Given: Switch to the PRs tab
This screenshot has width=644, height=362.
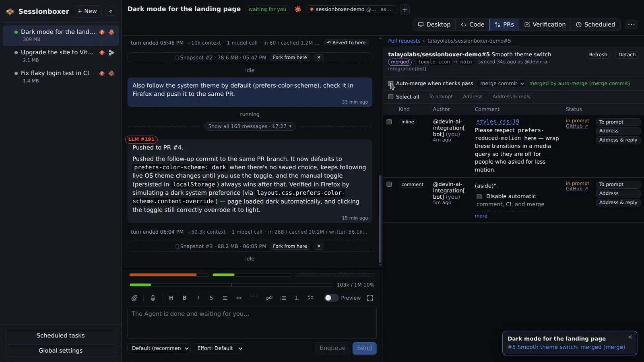Looking at the screenshot, I should click(504, 25).
